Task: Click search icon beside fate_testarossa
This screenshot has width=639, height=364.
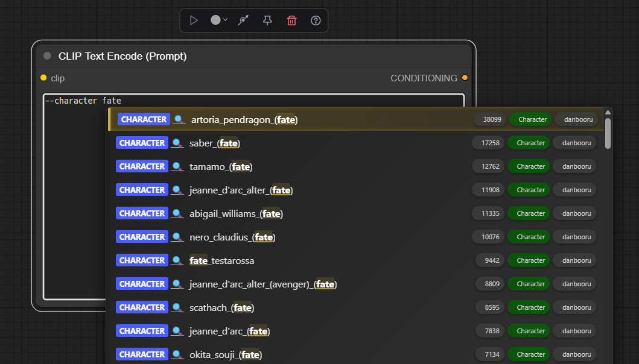Action: point(177,260)
